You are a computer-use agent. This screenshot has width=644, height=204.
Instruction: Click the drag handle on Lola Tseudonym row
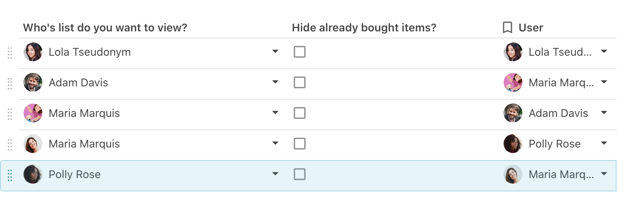click(10, 53)
